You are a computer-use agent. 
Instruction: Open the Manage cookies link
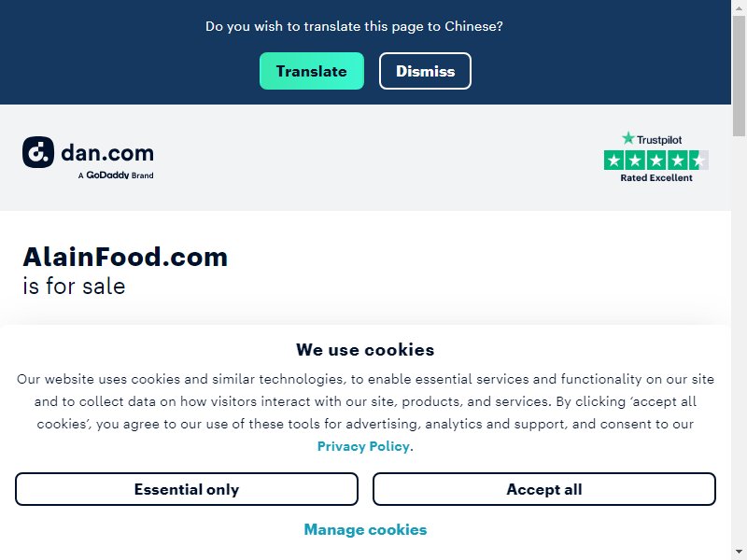coord(365,529)
